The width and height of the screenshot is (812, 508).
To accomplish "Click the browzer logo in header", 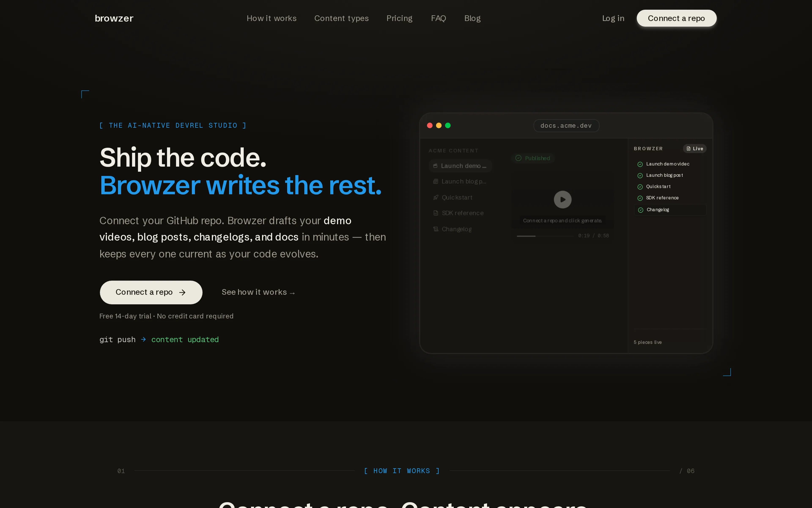I will [114, 18].
